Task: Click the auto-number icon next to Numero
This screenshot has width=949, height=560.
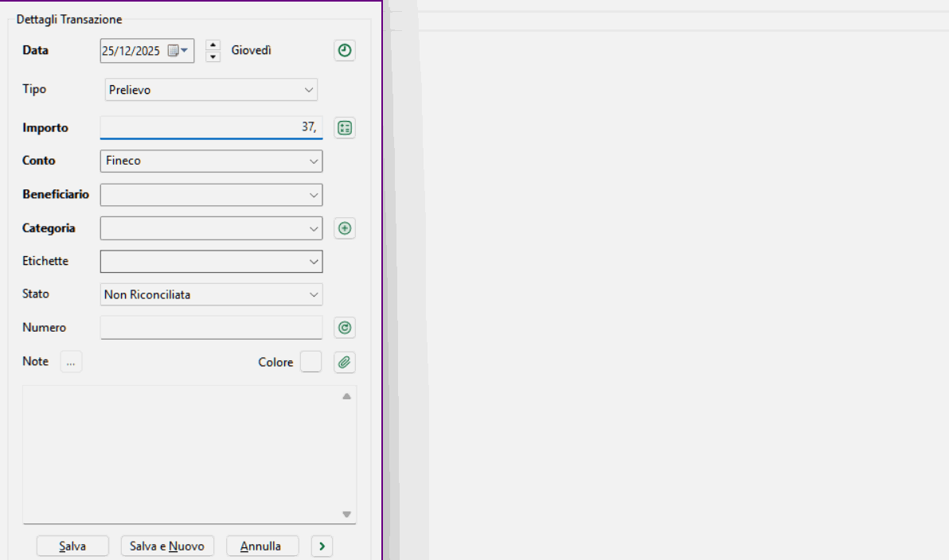Action: pos(344,328)
